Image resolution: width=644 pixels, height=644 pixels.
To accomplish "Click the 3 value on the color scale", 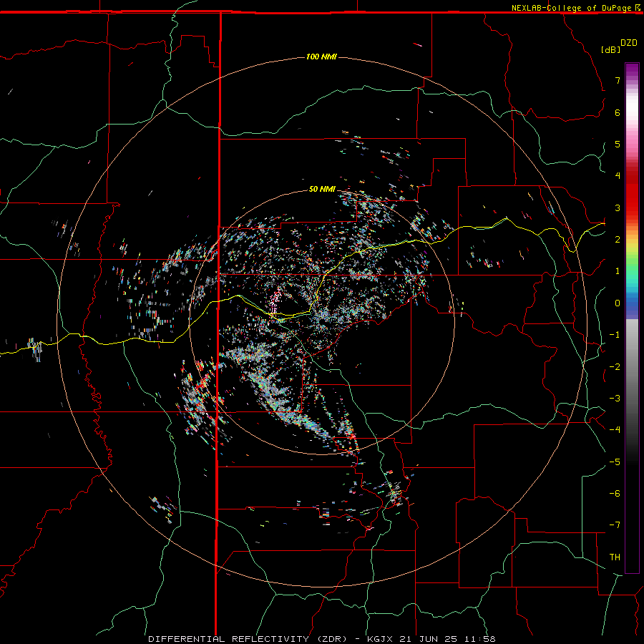I will [618, 208].
